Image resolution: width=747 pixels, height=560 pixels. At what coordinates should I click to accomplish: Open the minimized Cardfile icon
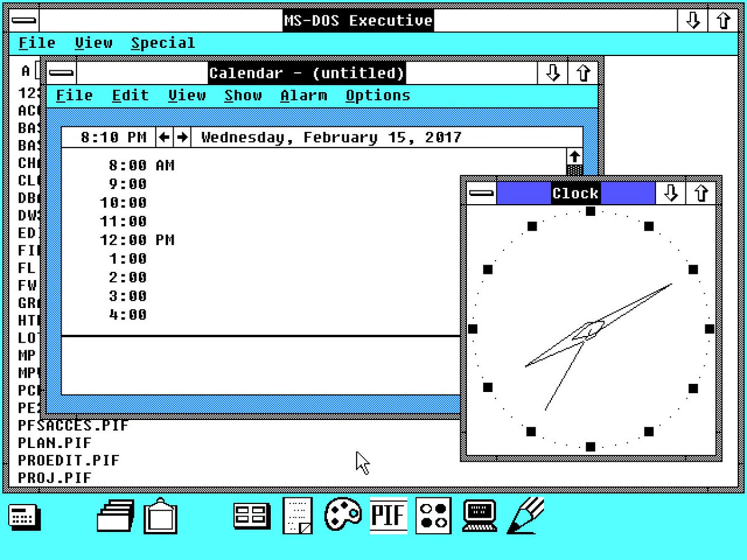pyautogui.click(x=116, y=515)
